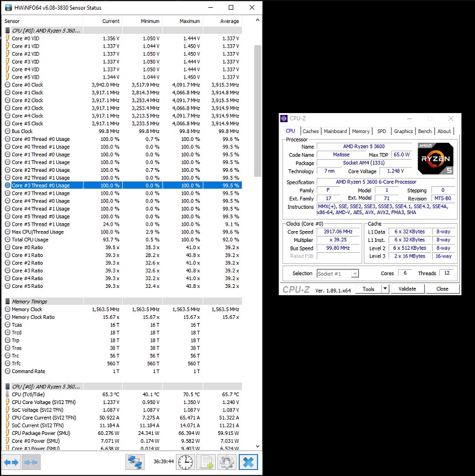Click the Name field AMD Ryzen 5 3600
This screenshot has width=475, height=476.
coord(364,146)
